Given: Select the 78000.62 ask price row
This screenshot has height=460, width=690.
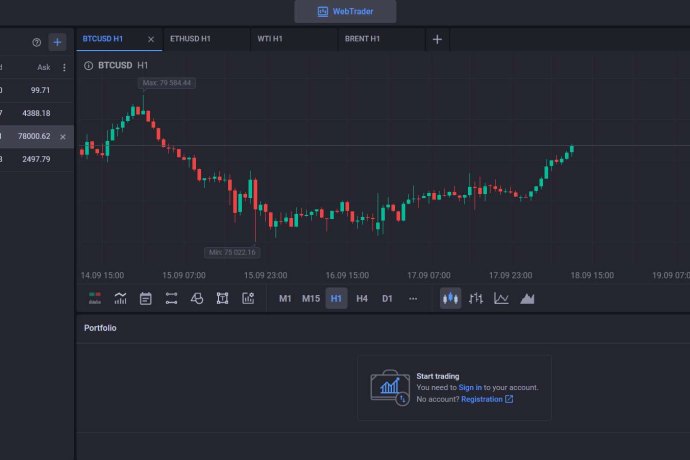Looking at the screenshot, I should point(37,136).
